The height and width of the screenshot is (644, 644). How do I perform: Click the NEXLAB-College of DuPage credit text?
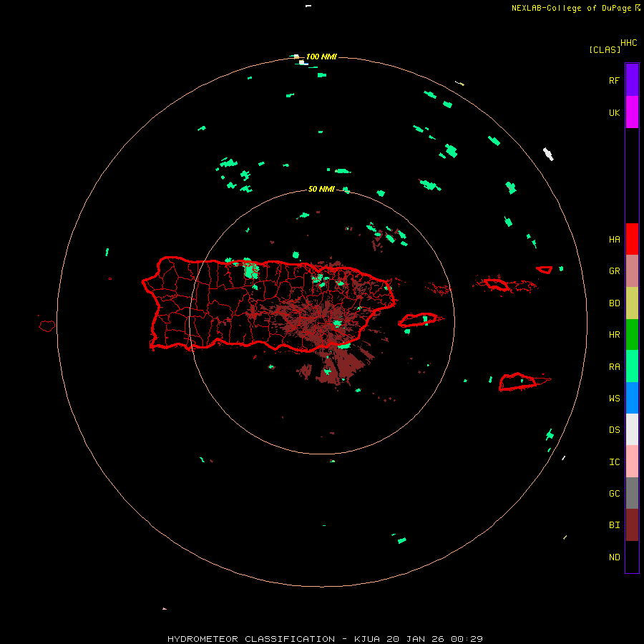(571, 8)
